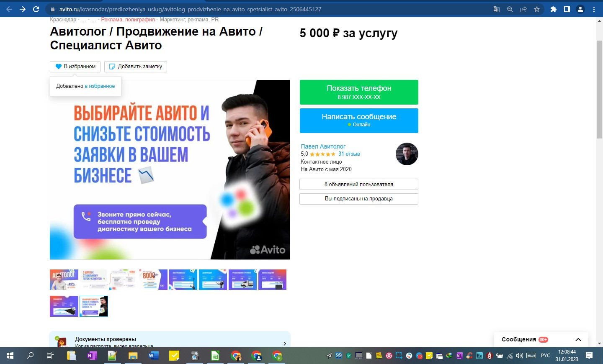Select the '8000+' thumbnail

pos(153,279)
